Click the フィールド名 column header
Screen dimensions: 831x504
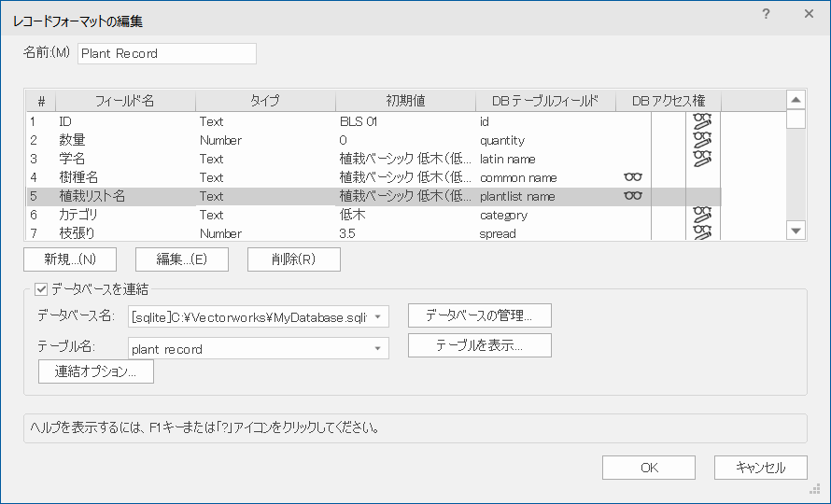(x=125, y=101)
